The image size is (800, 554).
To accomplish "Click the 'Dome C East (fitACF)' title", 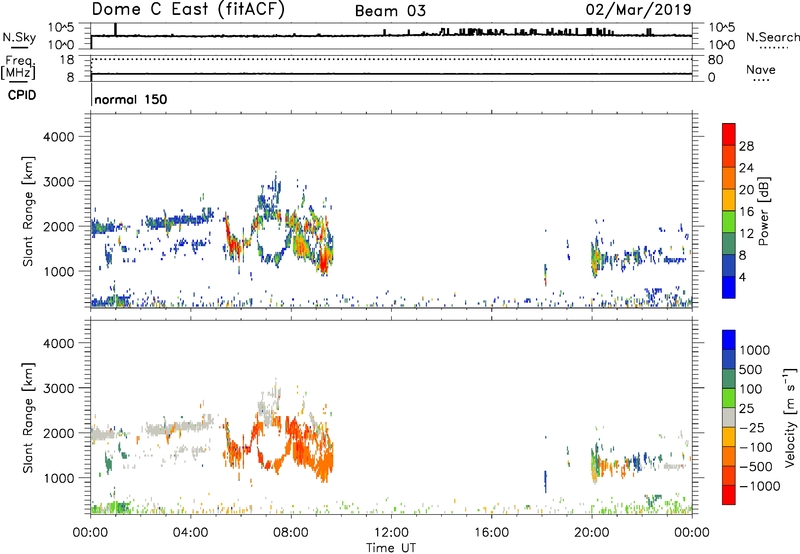I will (188, 10).
